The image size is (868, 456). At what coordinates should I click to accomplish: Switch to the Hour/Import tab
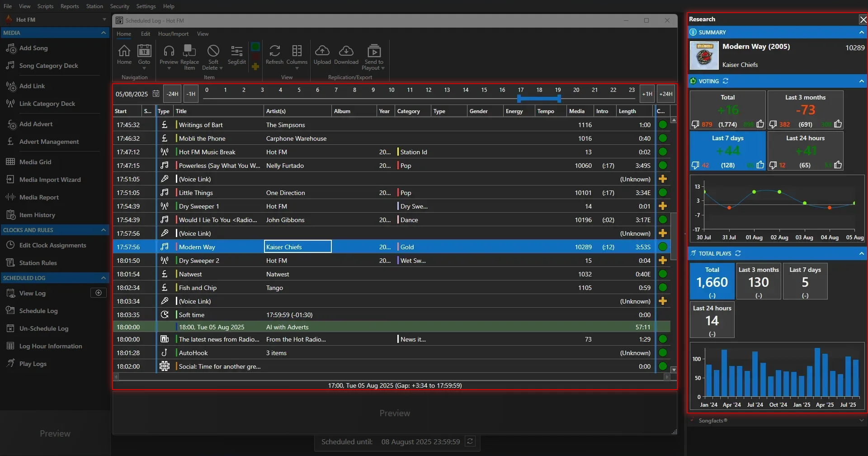click(173, 33)
